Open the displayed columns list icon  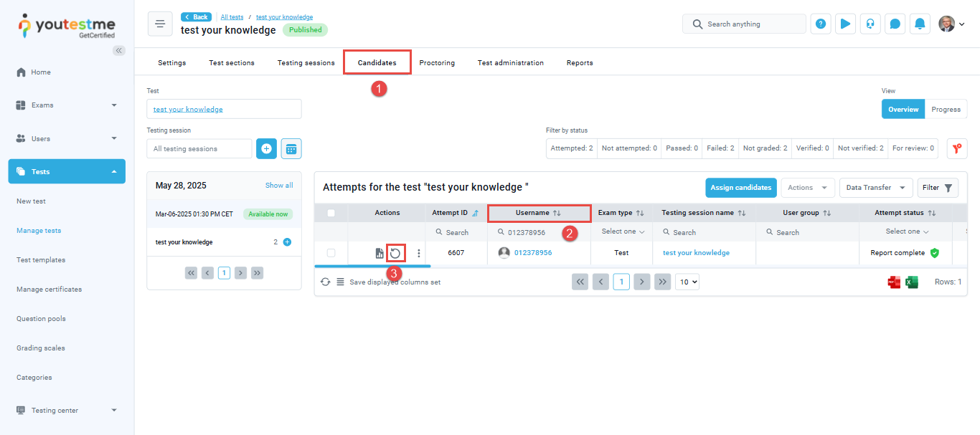(x=340, y=282)
